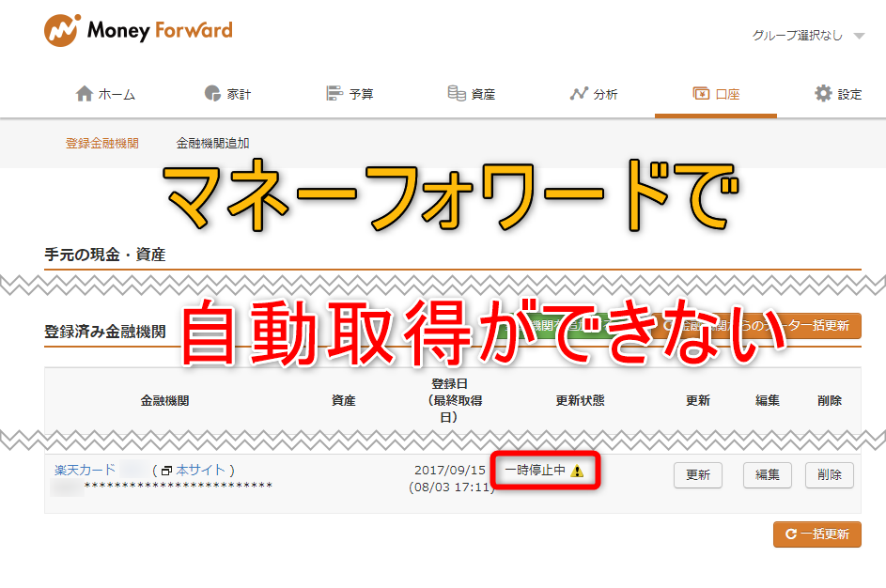The width and height of the screenshot is (886, 588).
Task: Click the 家計 pie chart icon
Action: click(212, 93)
